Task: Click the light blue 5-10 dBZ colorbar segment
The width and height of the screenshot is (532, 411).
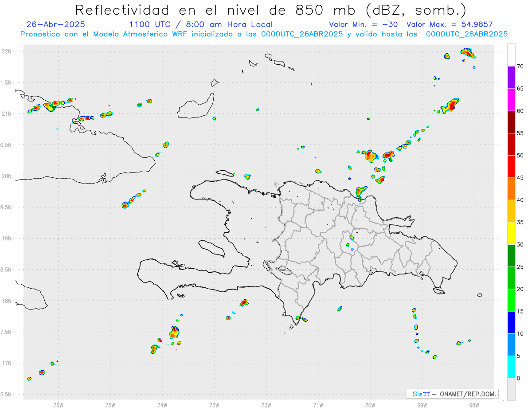Action: click(x=511, y=345)
